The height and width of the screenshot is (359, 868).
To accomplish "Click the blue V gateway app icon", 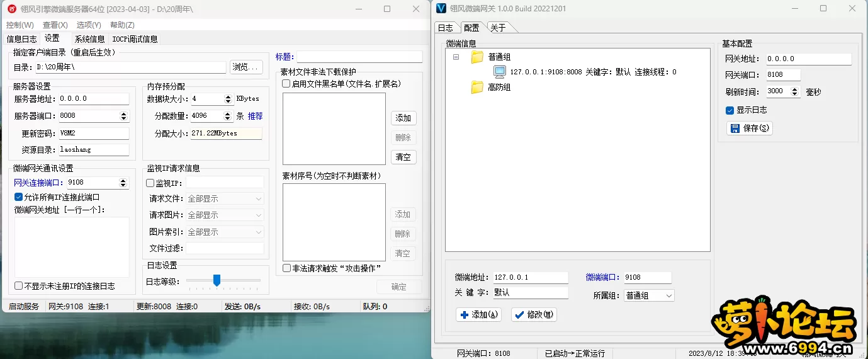I will (x=441, y=8).
